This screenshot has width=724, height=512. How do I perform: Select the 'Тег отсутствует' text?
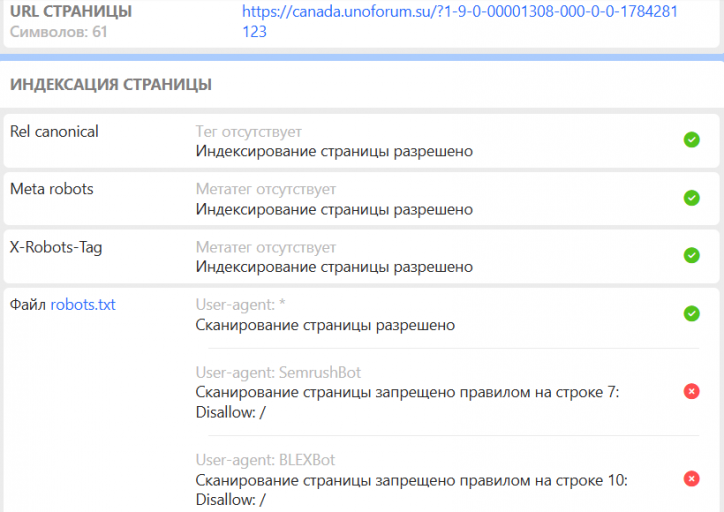point(248,132)
